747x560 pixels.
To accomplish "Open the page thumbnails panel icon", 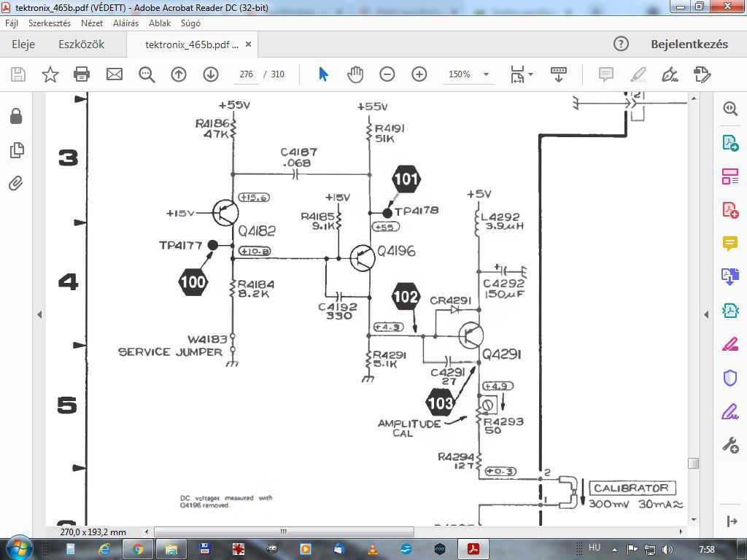I will [x=17, y=150].
